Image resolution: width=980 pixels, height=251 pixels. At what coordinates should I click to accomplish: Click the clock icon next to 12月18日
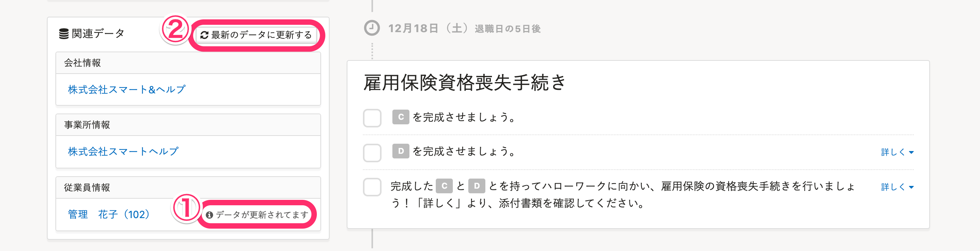click(372, 28)
